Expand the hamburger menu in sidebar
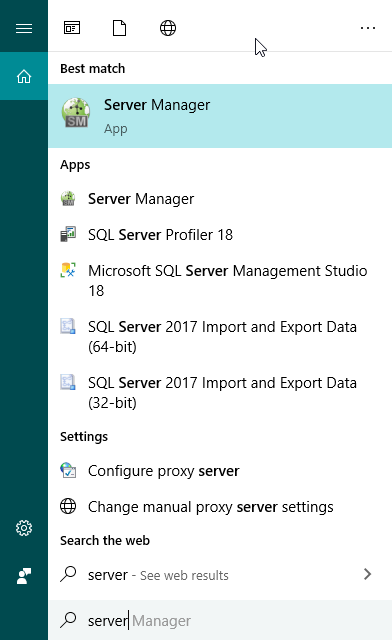 click(24, 28)
